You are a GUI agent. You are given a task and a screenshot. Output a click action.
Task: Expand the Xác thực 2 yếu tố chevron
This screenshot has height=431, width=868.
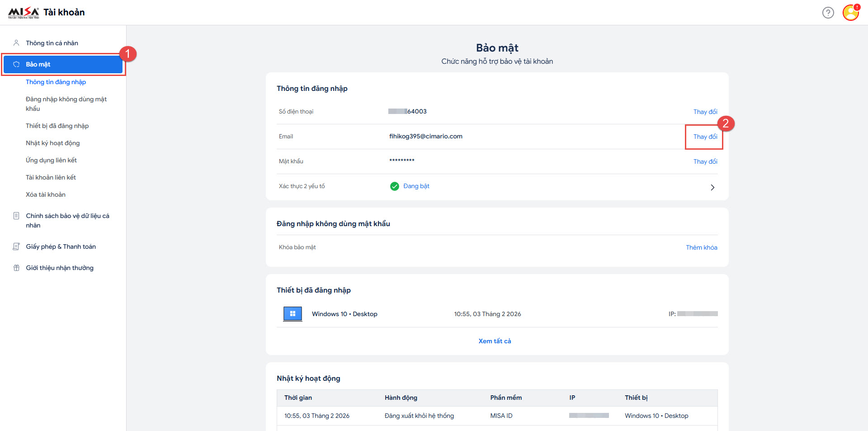[x=712, y=187]
